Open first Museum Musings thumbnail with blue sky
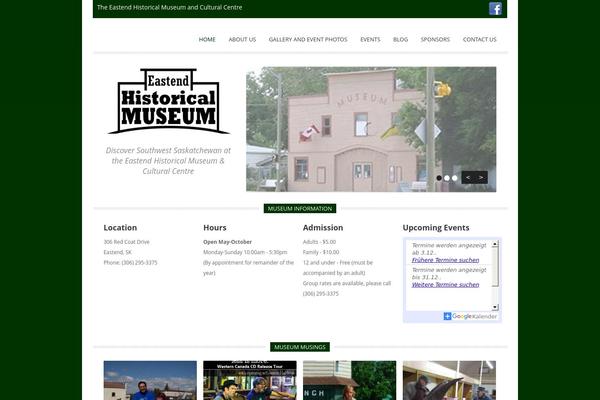Screen dimensions: 600x400 150,380
